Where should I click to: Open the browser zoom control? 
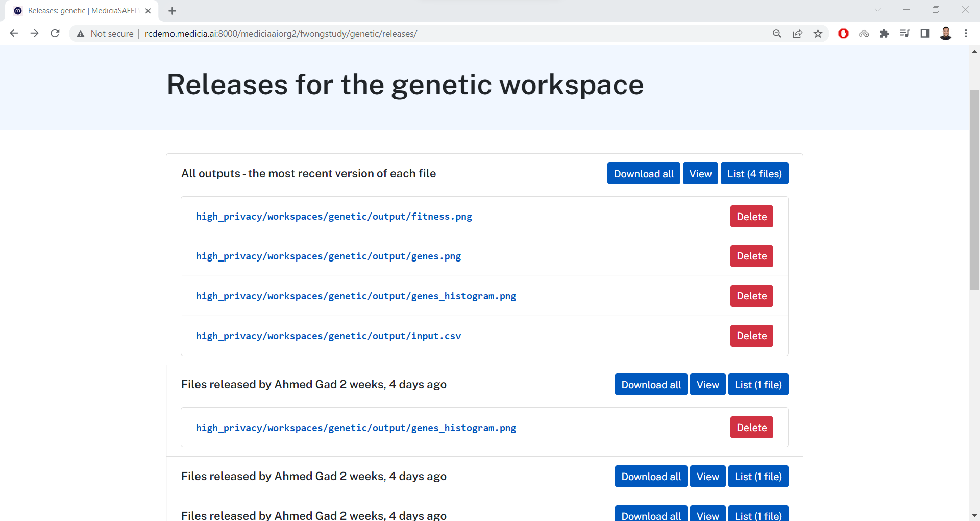tap(777, 34)
